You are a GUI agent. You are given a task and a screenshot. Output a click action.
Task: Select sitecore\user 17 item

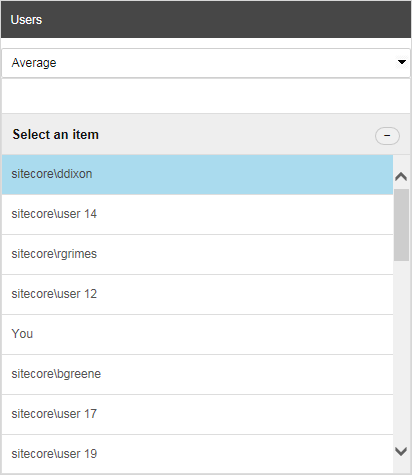click(197, 414)
